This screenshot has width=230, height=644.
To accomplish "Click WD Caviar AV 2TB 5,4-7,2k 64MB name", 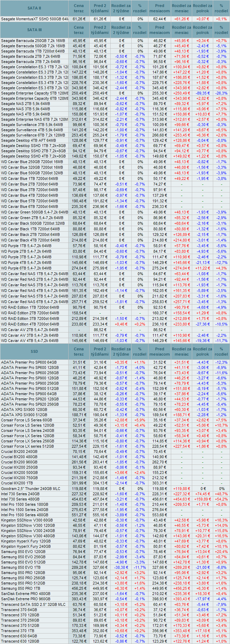I will coord(30,330).
